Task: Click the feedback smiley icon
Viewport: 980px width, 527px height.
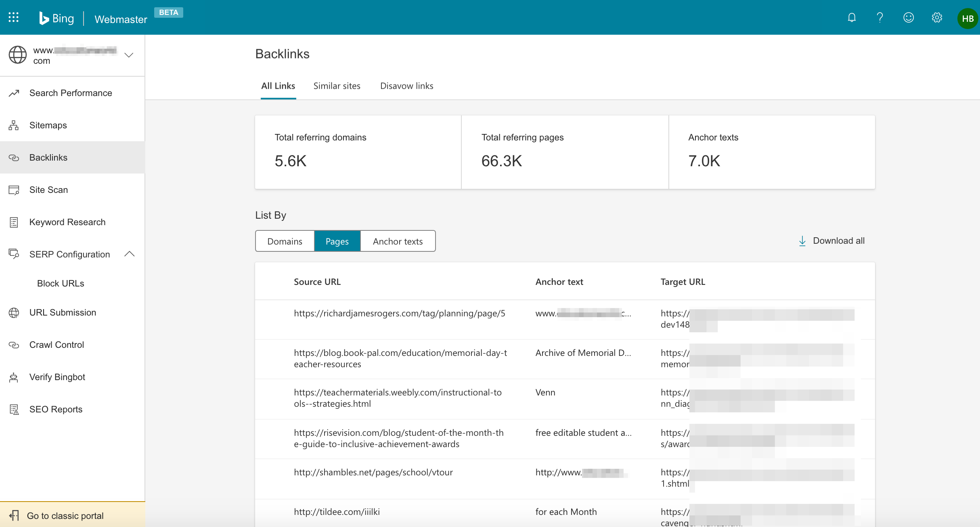Action: (x=909, y=18)
